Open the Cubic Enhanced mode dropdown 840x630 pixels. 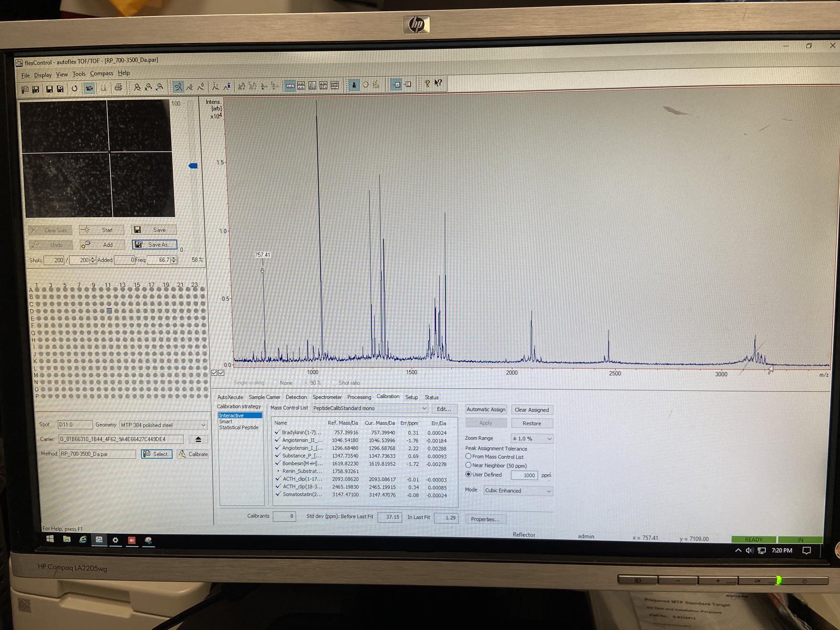(549, 491)
